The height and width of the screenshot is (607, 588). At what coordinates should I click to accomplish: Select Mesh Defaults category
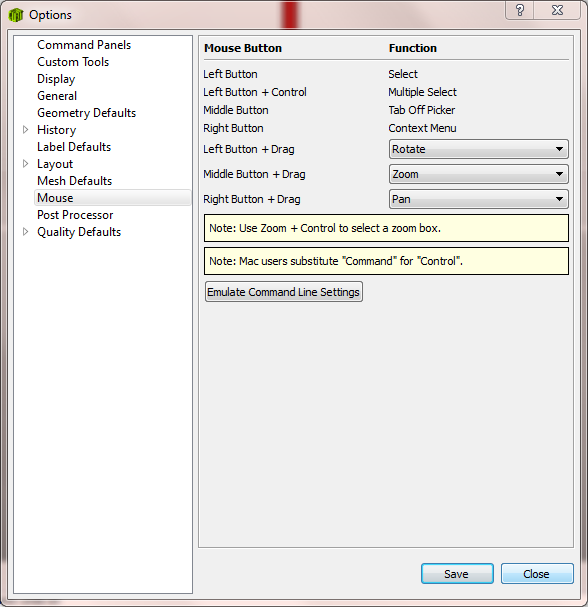tap(74, 181)
